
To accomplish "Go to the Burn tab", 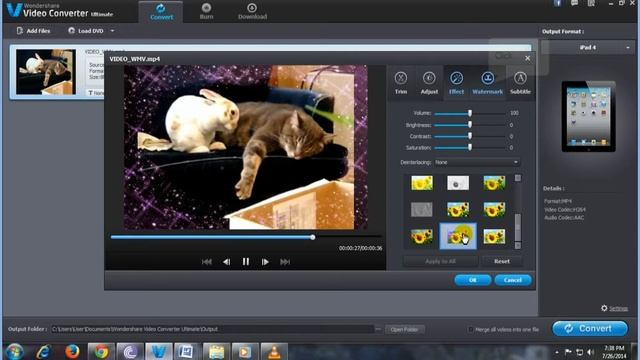I will 207,11.
